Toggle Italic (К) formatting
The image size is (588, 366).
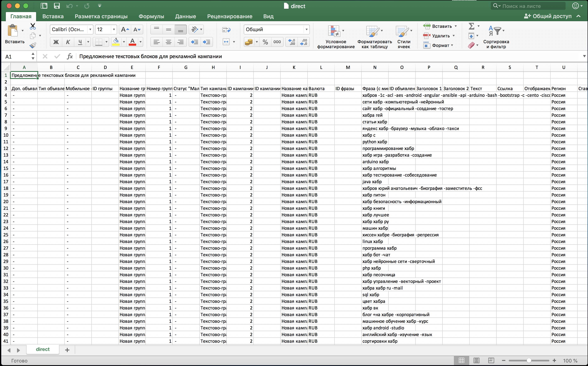68,42
